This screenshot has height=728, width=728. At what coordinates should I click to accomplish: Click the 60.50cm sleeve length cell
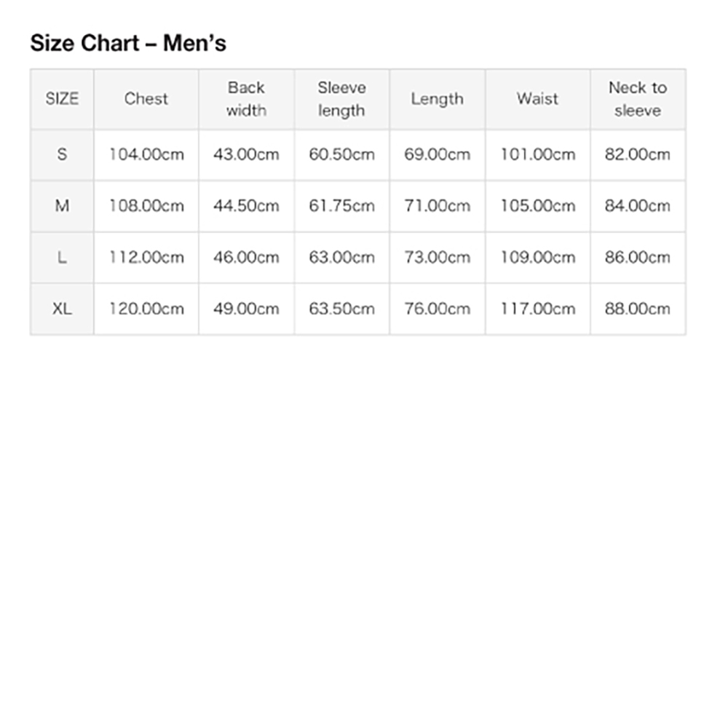pyautogui.click(x=341, y=154)
